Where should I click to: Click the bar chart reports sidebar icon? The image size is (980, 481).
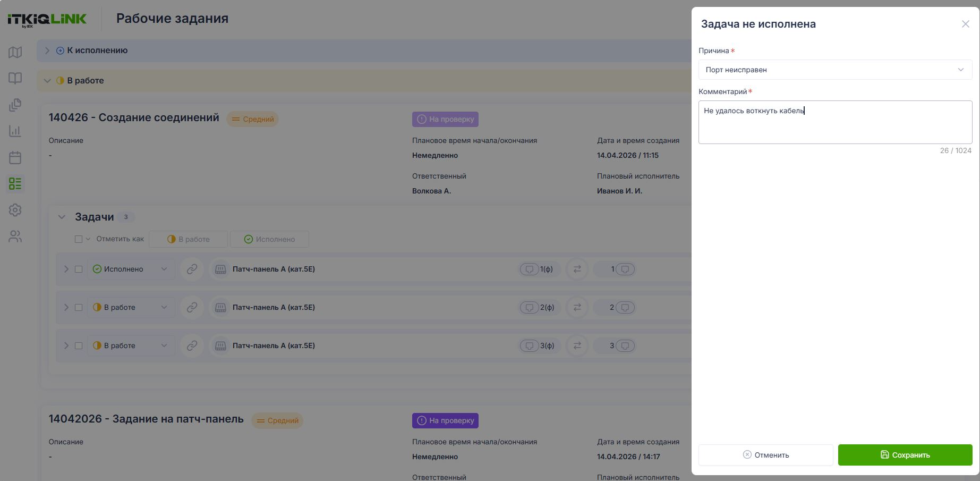(x=15, y=131)
